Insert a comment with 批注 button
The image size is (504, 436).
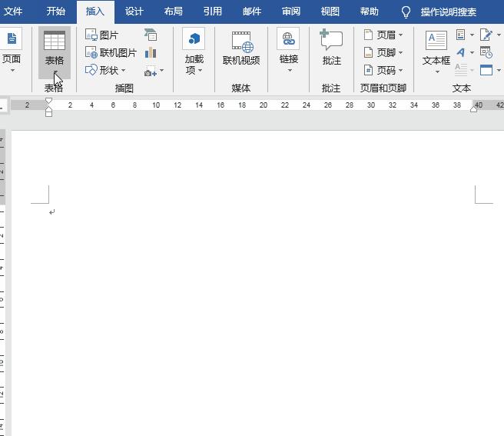332,48
